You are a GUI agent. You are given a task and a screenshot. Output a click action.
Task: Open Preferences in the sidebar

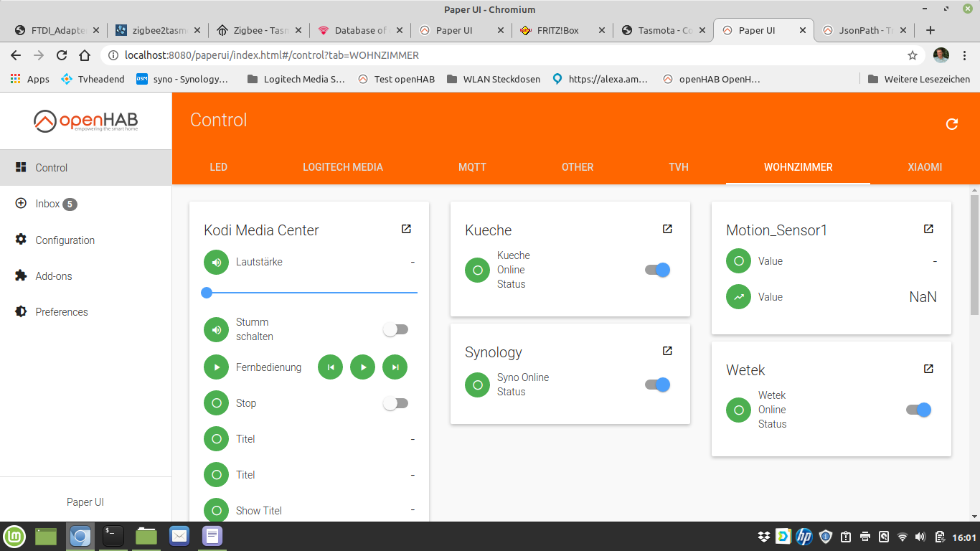[x=86, y=311]
